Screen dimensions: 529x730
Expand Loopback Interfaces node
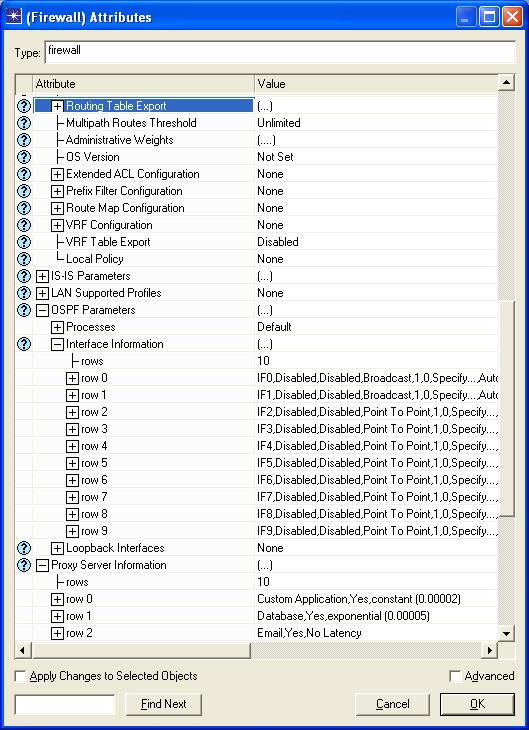pyautogui.click(x=57, y=548)
